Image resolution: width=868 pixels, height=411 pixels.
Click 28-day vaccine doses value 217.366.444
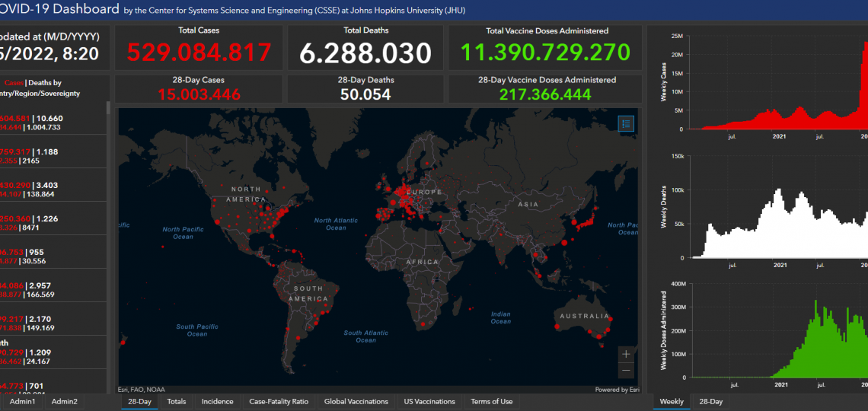tap(545, 94)
